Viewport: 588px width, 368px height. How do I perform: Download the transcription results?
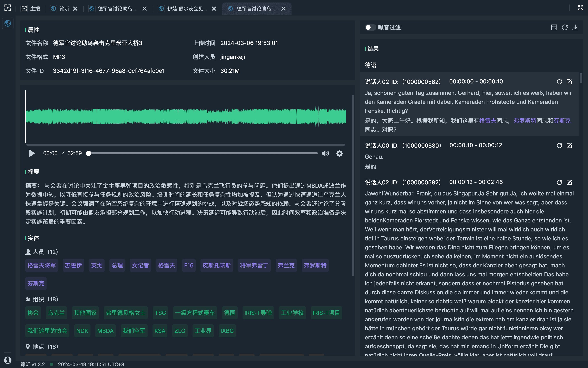coord(575,28)
